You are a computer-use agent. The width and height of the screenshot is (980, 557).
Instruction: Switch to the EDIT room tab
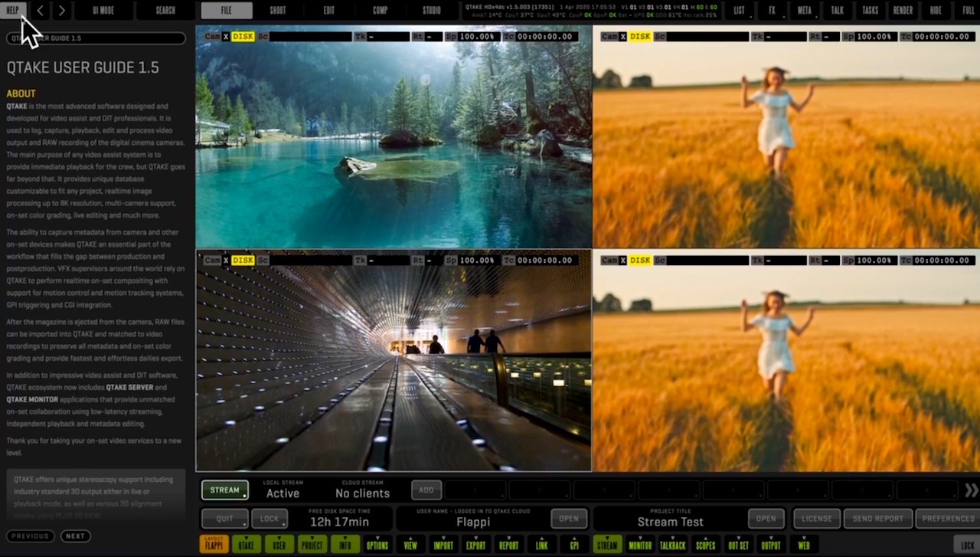(329, 11)
